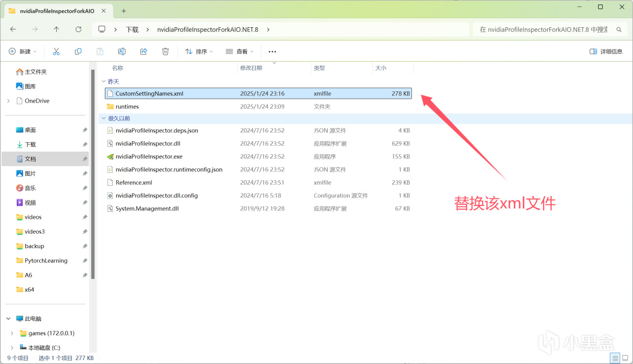
Task: Select the nvidiaProfileInspector.exe file icon
Action: [x=110, y=157]
